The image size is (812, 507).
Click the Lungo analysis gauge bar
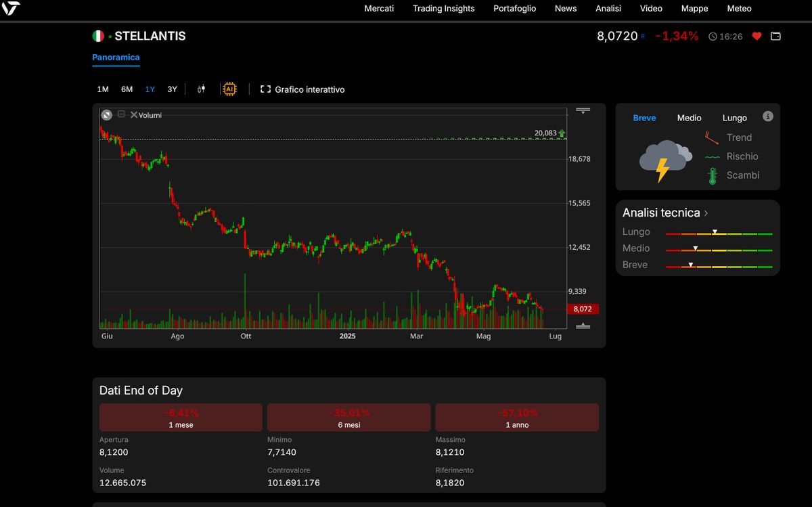(x=719, y=233)
